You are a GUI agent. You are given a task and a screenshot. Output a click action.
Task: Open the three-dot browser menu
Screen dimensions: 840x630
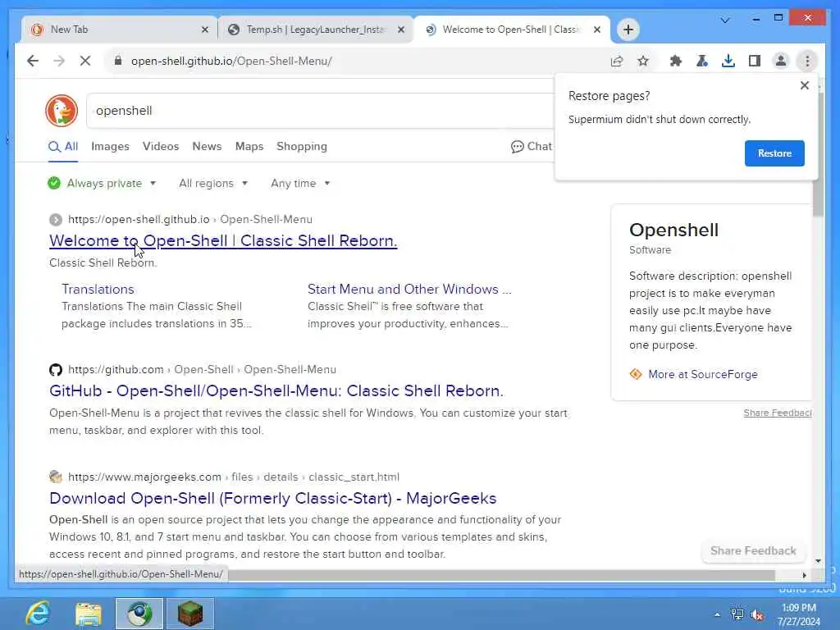point(807,61)
